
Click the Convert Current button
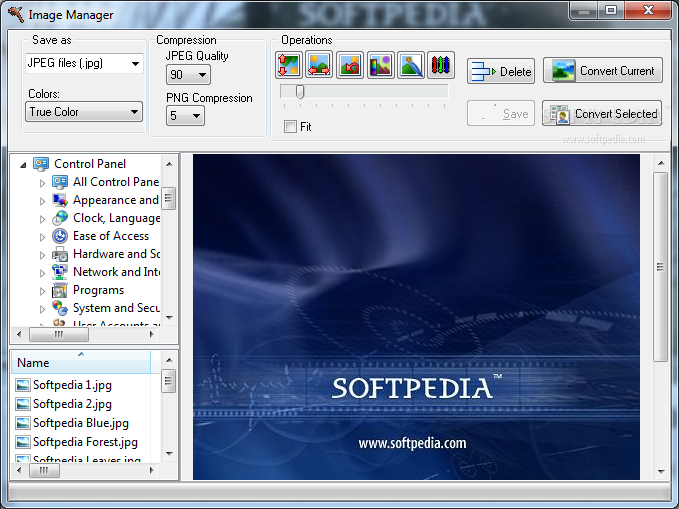coord(603,71)
